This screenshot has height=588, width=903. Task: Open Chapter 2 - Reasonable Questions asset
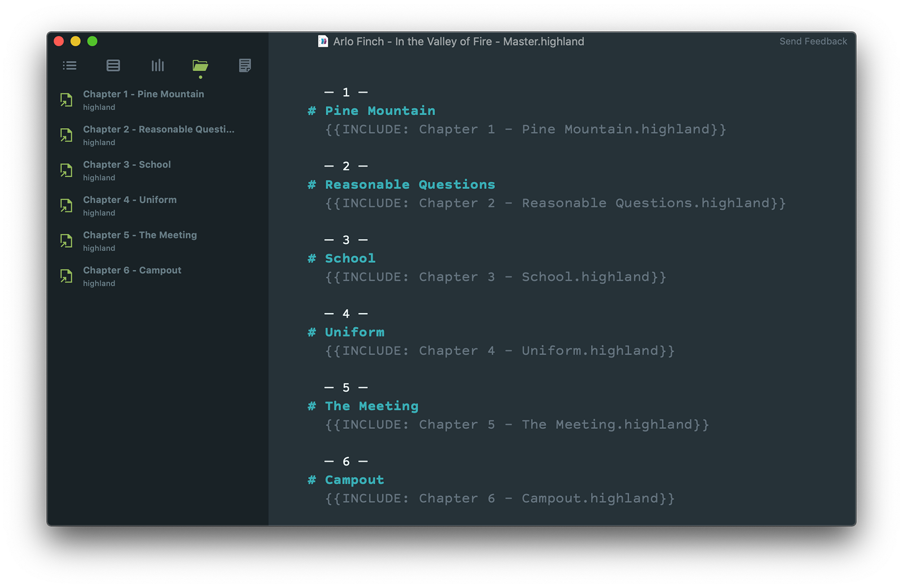[x=158, y=130]
